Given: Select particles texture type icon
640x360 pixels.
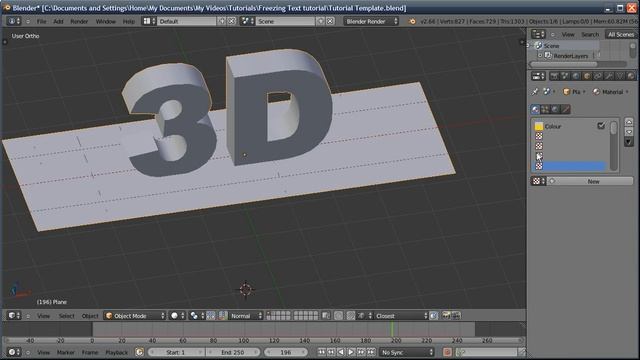Looking at the screenshot, I should [545, 109].
